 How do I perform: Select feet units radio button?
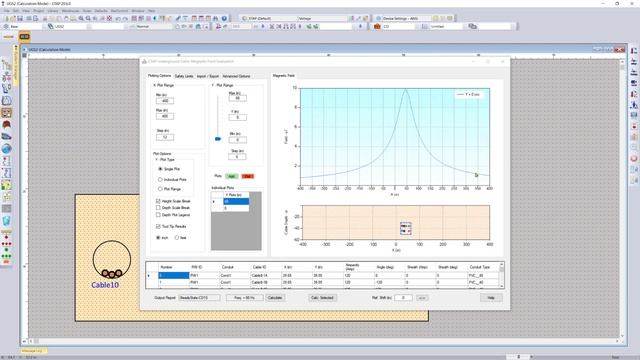(x=177, y=238)
